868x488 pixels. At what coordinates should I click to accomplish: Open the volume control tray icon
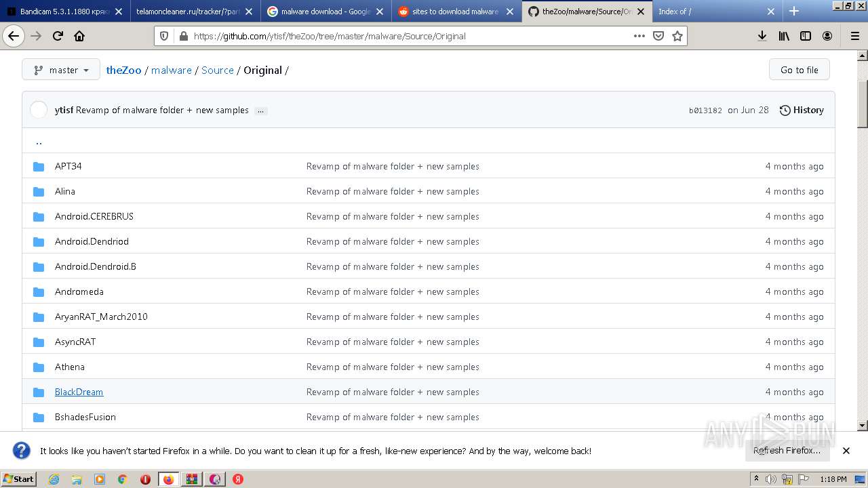pyautogui.click(x=771, y=479)
